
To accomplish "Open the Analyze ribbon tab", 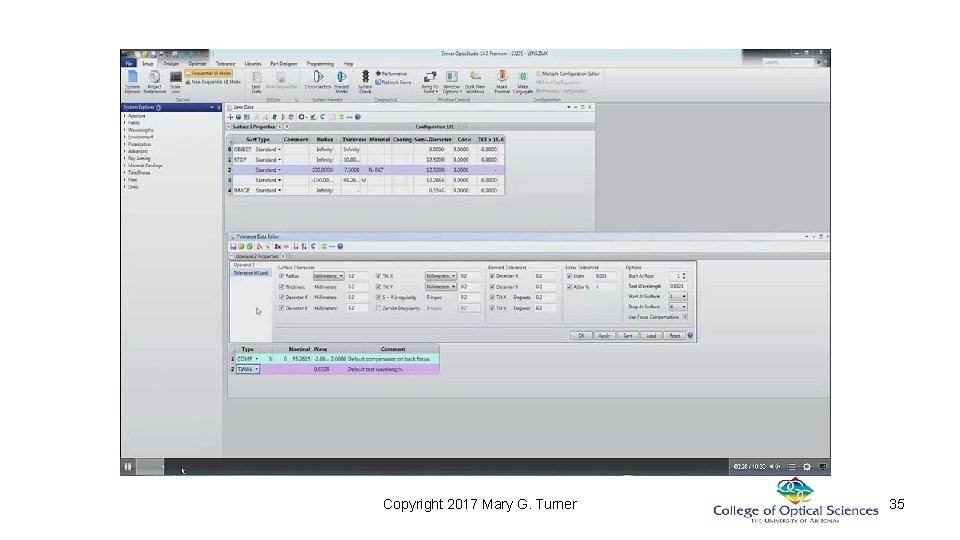I will pyautogui.click(x=171, y=64).
